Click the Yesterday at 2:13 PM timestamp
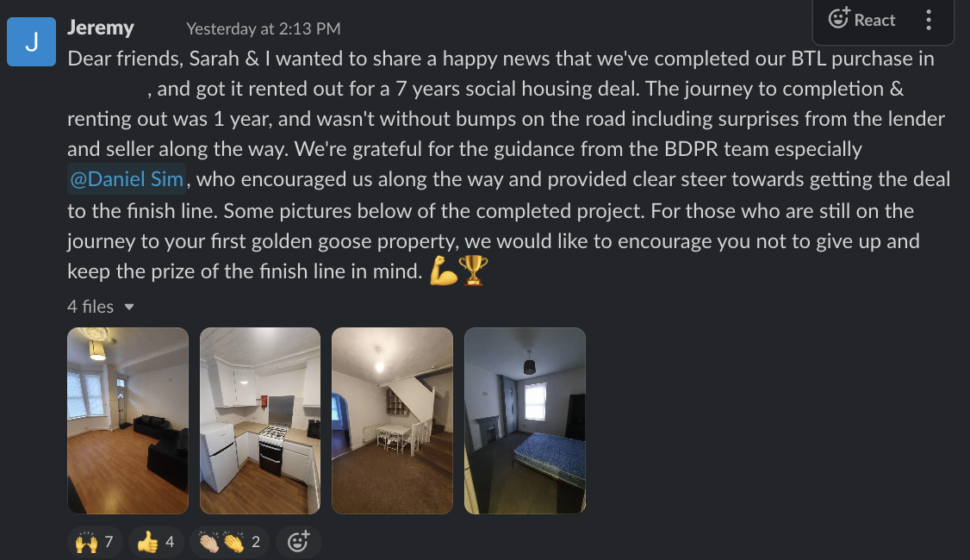Viewport: 970px width, 560px height. click(x=263, y=28)
